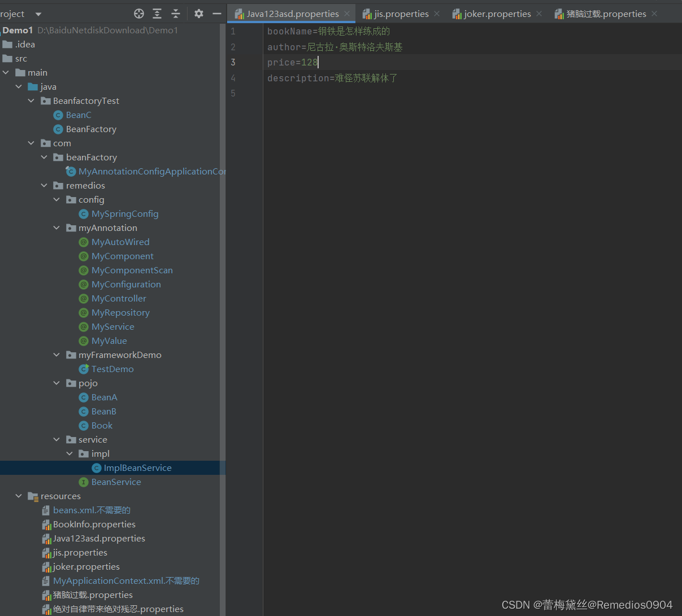The image size is (682, 616).
Task: Click the MyService annotation icon
Action: point(84,327)
